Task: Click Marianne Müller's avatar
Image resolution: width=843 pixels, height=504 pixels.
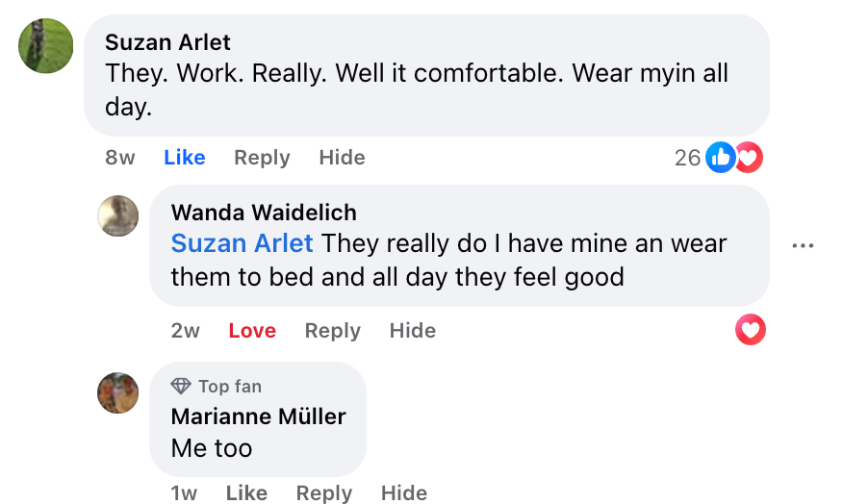Action: tap(118, 392)
